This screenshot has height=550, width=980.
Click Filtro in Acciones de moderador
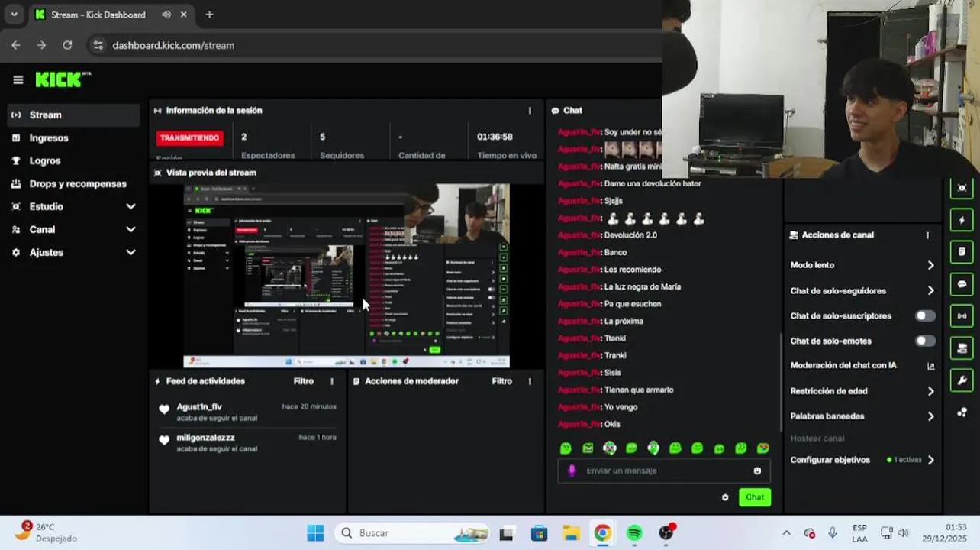click(502, 381)
